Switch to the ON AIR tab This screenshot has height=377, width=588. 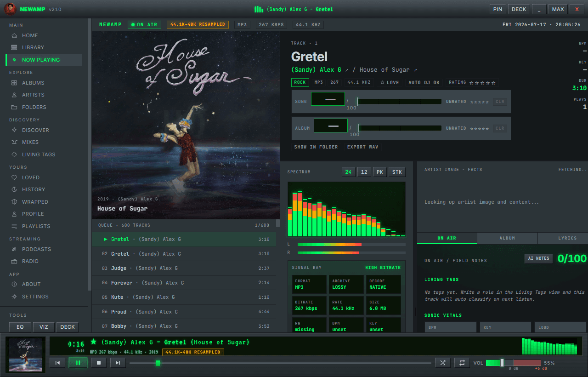tap(447, 238)
